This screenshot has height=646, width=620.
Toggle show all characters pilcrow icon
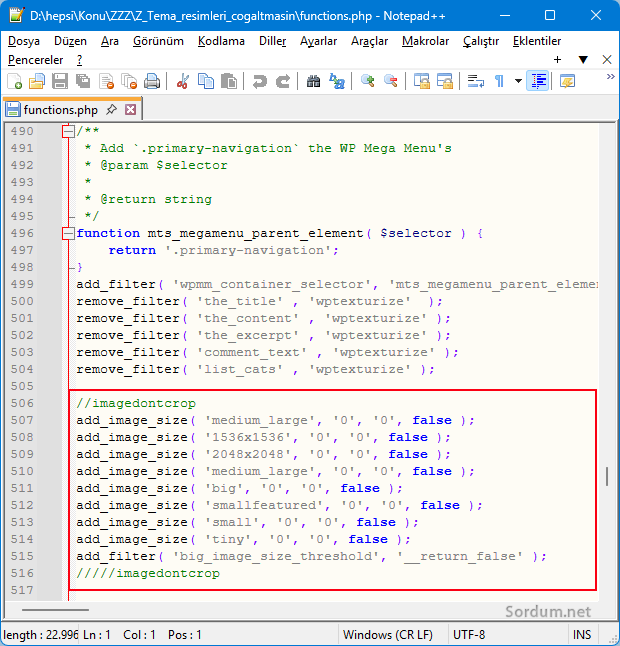point(499,81)
